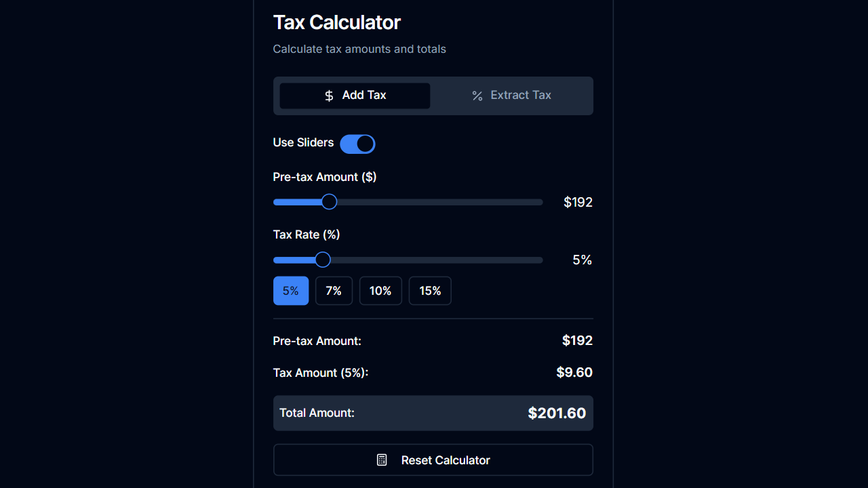This screenshot has width=868, height=488.
Task: Click the Tax Rate slider handle
Action: click(x=322, y=260)
